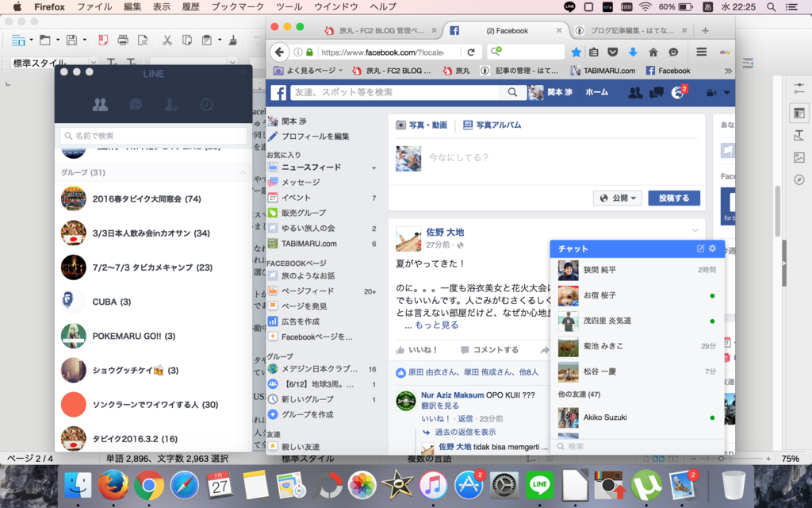Open ツール menu in menu bar
The height and width of the screenshot is (508, 812).
tap(289, 6)
